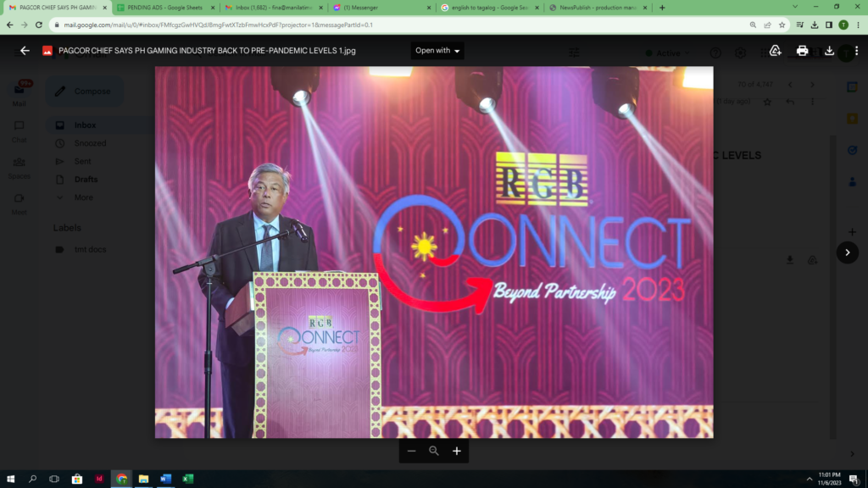Reset zoom with the magnifier button
Viewport: 868px width, 488px height.
[x=434, y=451]
